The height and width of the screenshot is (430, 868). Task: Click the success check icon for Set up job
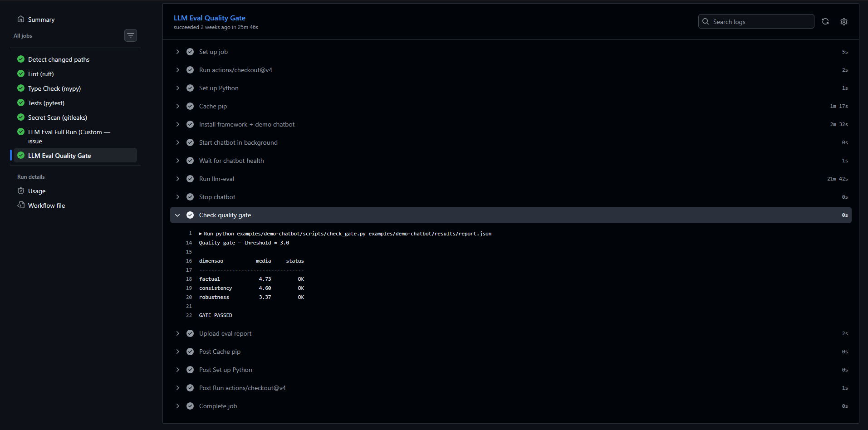tap(190, 52)
